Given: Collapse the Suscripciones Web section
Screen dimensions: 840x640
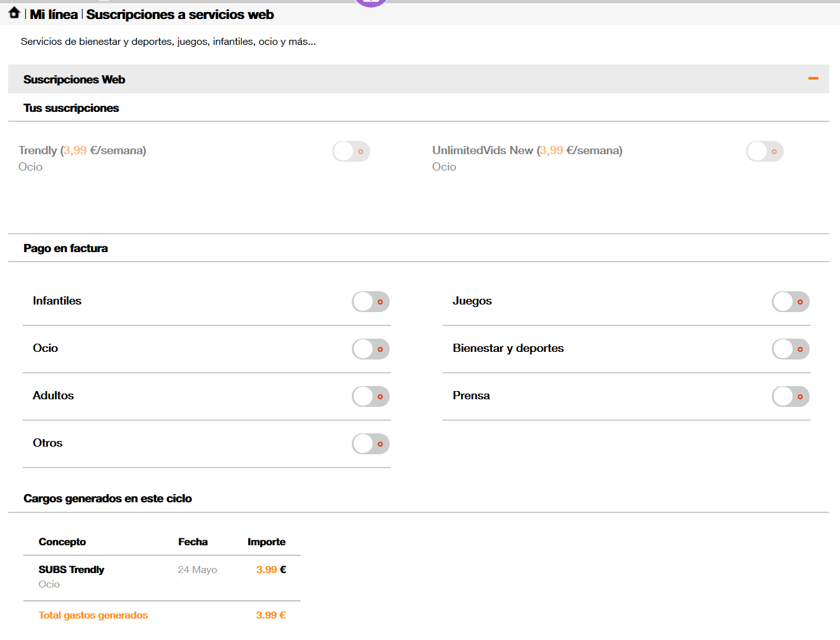Looking at the screenshot, I should pyautogui.click(x=813, y=78).
